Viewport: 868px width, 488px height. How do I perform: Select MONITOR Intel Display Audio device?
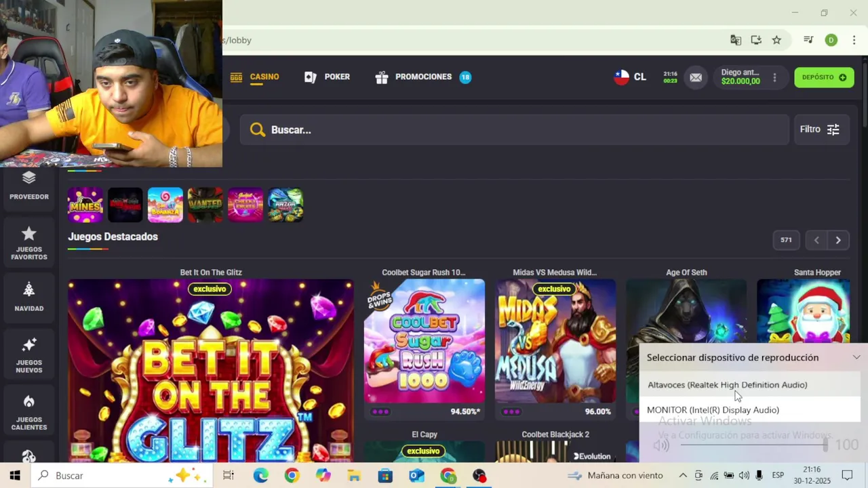tap(749, 410)
